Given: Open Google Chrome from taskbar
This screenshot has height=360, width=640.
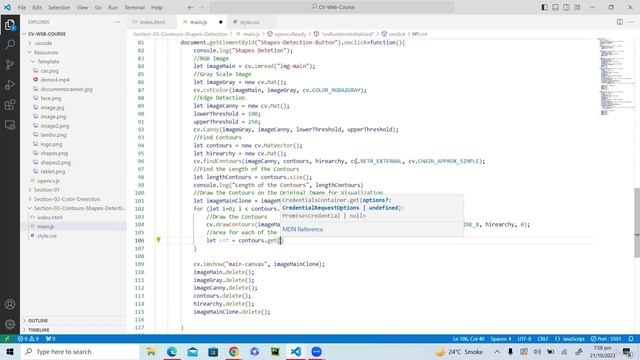Looking at the screenshot, I should point(234,351).
